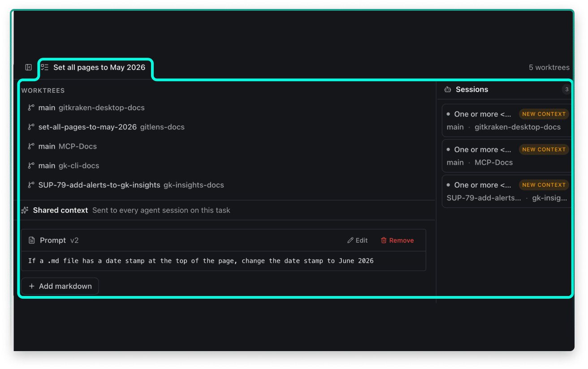The width and height of the screenshot is (588, 369).
Task: Click the Sessions robot icon
Action: [x=447, y=90]
